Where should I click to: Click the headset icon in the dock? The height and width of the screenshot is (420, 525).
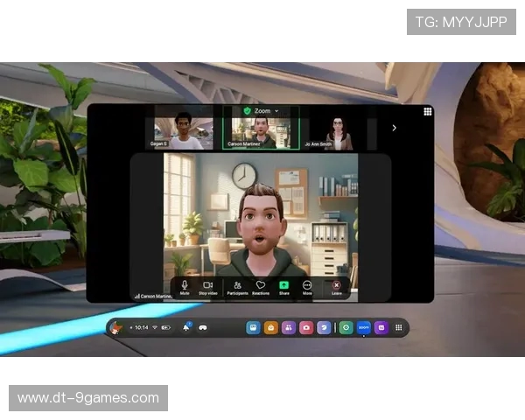pyautogui.click(x=202, y=328)
